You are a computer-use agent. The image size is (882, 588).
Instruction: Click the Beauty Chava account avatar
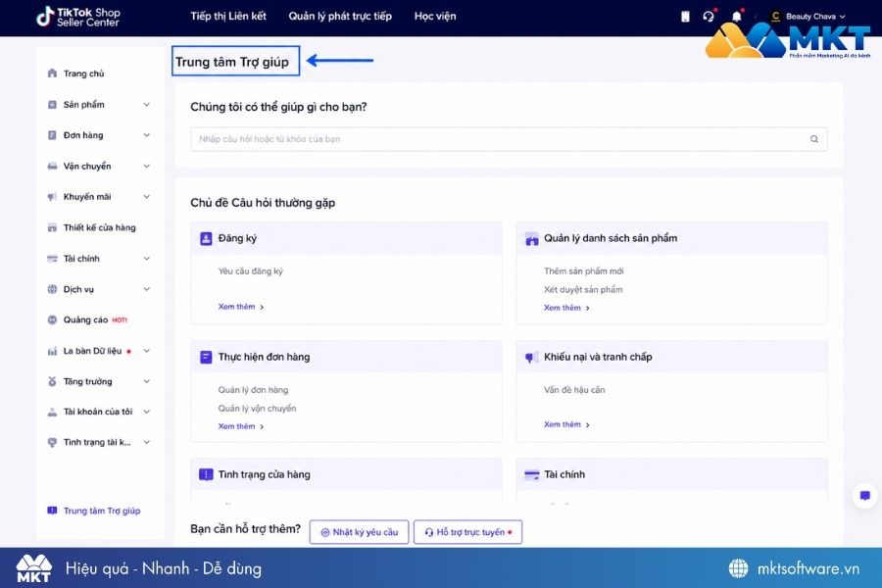click(x=776, y=17)
